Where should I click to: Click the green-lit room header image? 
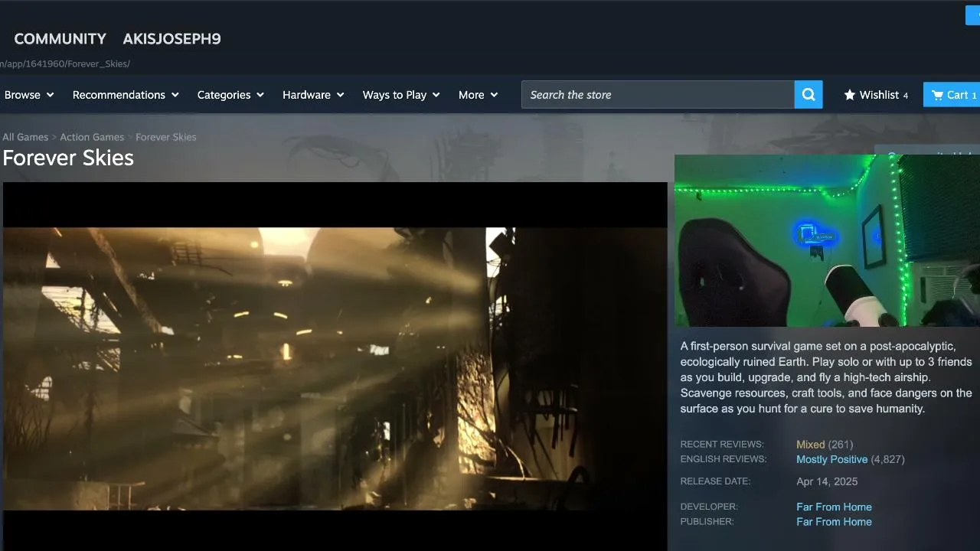[x=827, y=240]
